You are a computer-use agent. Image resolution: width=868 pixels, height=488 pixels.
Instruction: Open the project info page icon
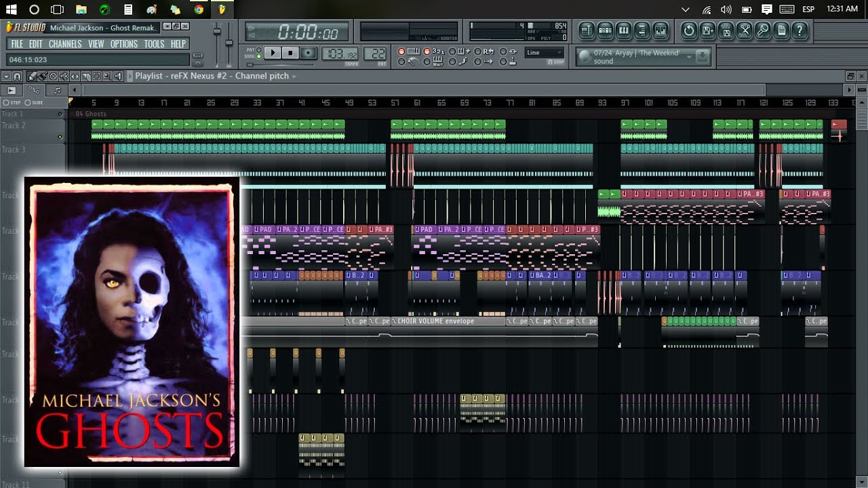pyautogui.click(x=781, y=30)
